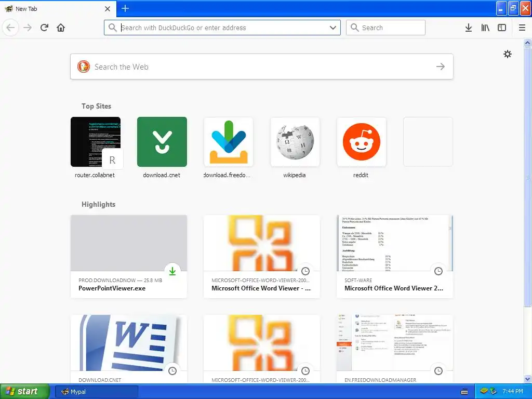Screen dimensions: 532x399
Task: Open the Windows Start menu
Action: click(25, 392)
